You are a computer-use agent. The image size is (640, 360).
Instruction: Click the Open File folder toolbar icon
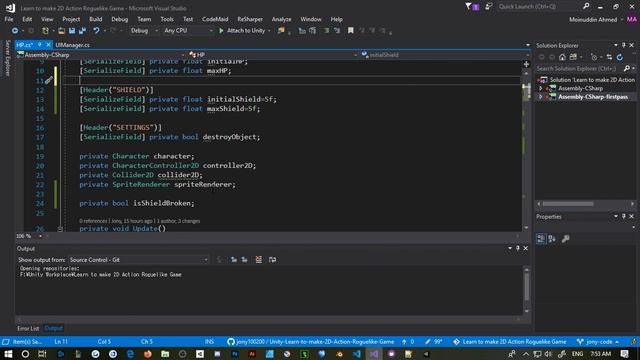pyautogui.click(x=61, y=31)
